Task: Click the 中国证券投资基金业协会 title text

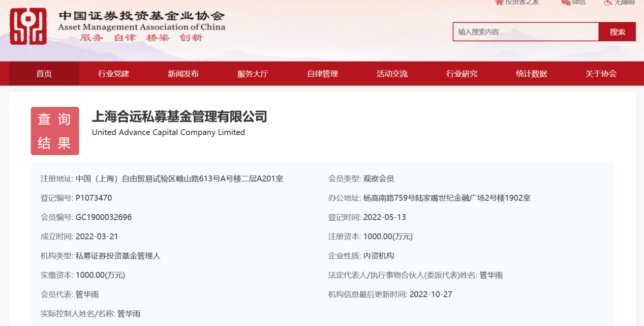Action: [x=141, y=16]
